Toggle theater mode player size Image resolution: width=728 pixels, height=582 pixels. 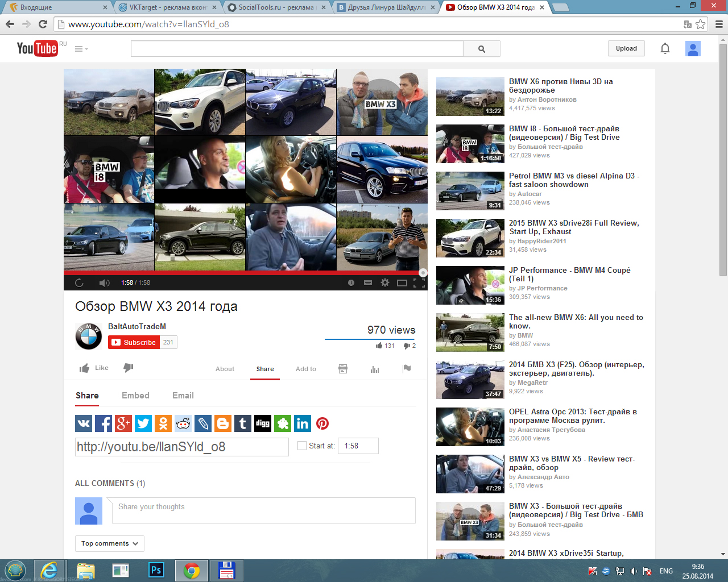402,282
